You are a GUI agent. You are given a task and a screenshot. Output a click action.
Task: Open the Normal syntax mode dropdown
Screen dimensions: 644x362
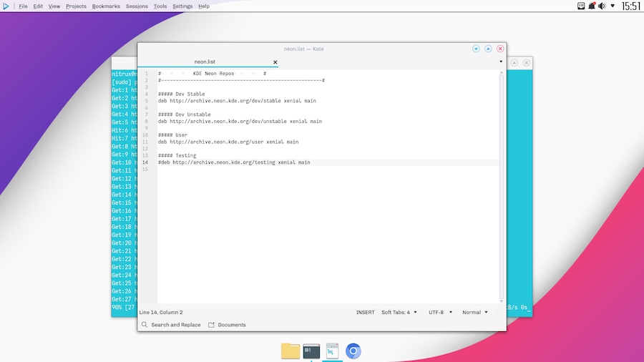pyautogui.click(x=475, y=313)
